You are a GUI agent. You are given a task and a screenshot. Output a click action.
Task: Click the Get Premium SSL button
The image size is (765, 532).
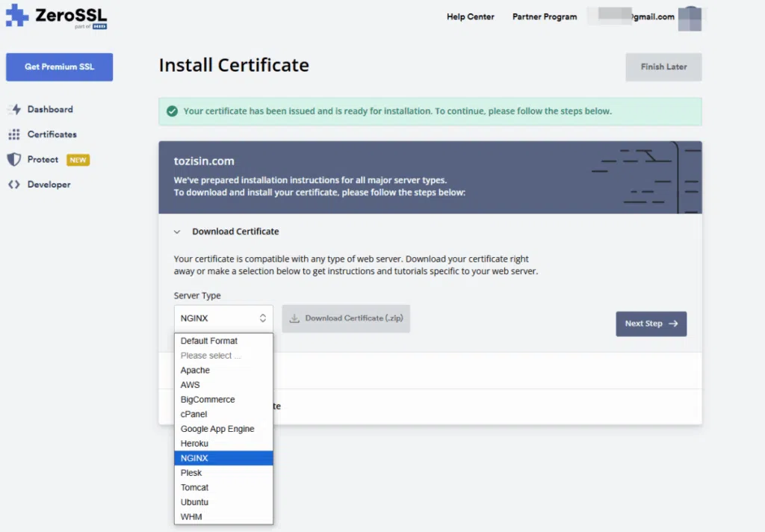[59, 66]
